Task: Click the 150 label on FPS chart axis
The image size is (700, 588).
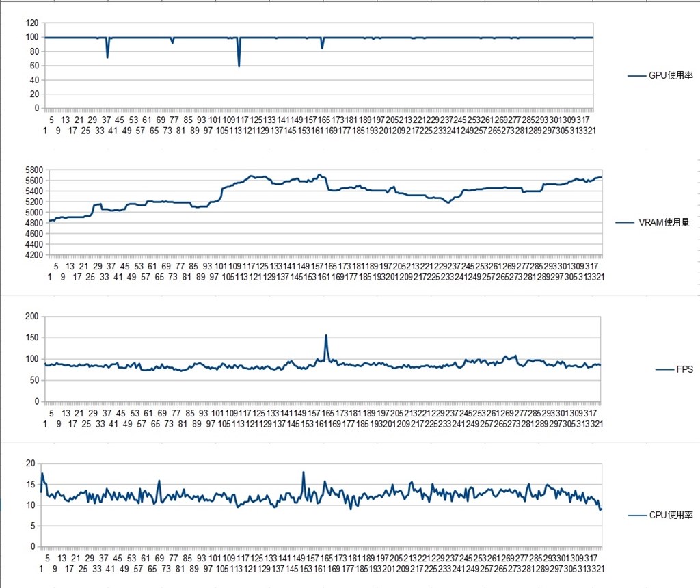Action: click(32, 338)
